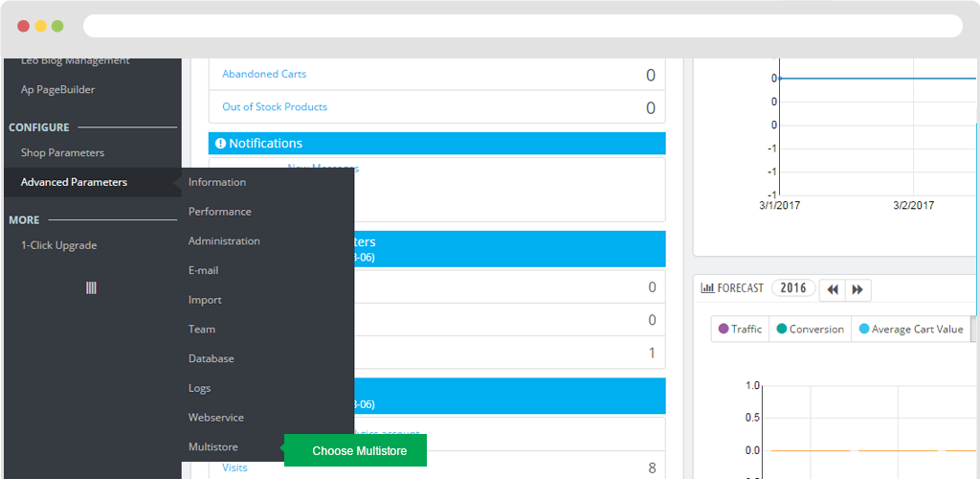Click the browser address bar
Screen dimensions: 980x479
coord(522,26)
